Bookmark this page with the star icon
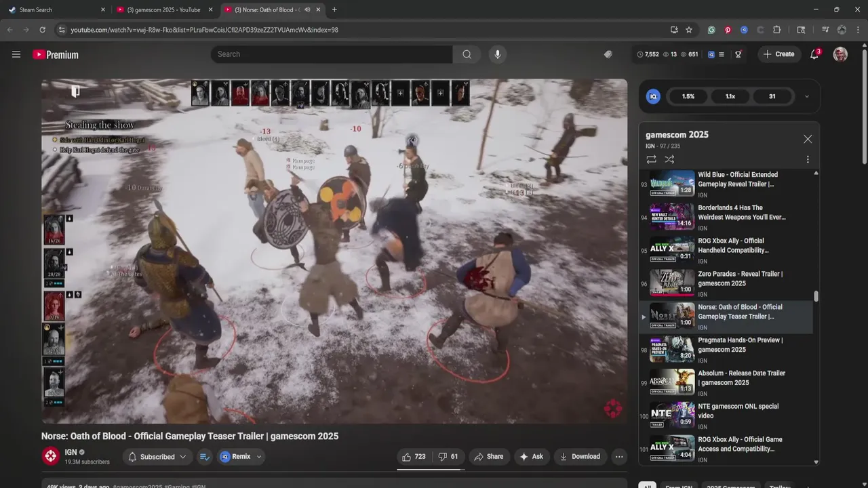Viewport: 868px width, 488px height. click(689, 30)
